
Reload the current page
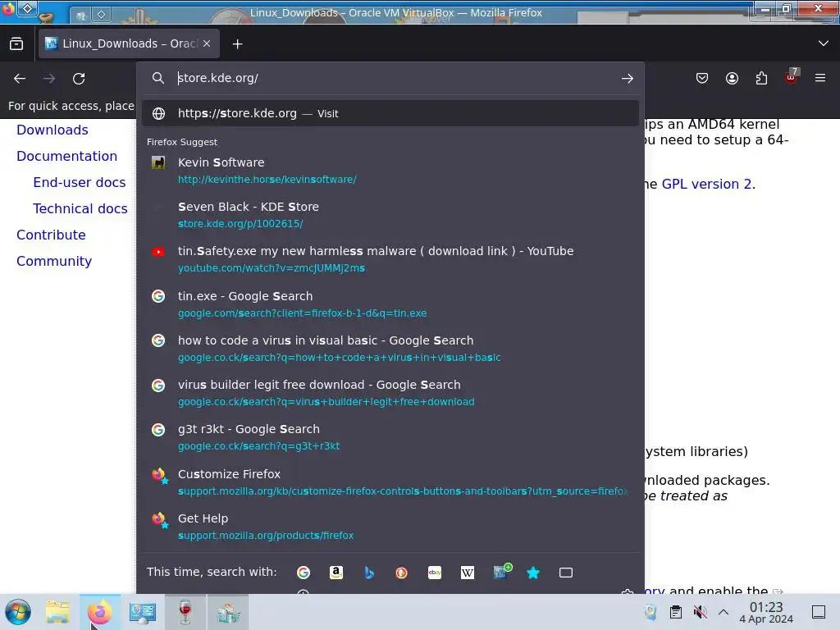click(x=79, y=78)
